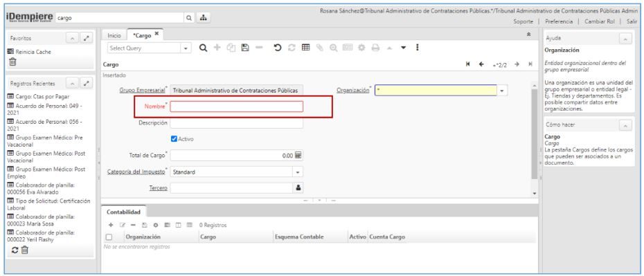
Task: Click the Nombre input field
Action: coord(237,107)
